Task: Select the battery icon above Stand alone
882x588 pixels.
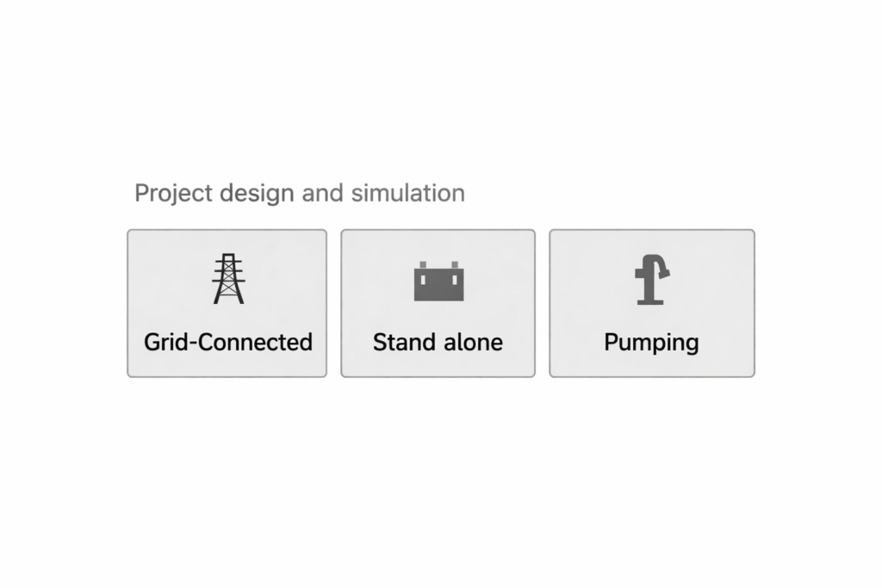Action: point(438,282)
